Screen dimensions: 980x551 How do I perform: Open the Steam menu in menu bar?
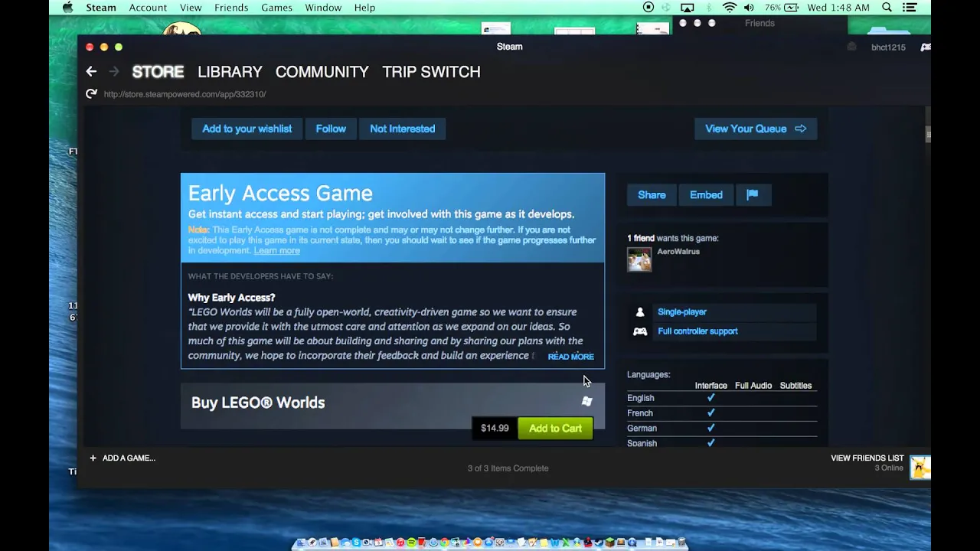click(x=101, y=8)
